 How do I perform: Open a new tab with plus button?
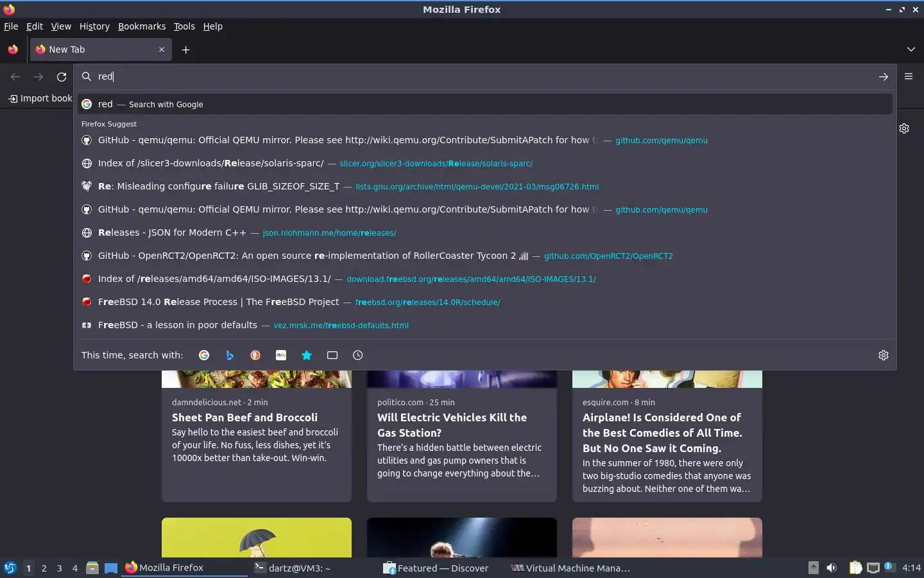click(185, 49)
